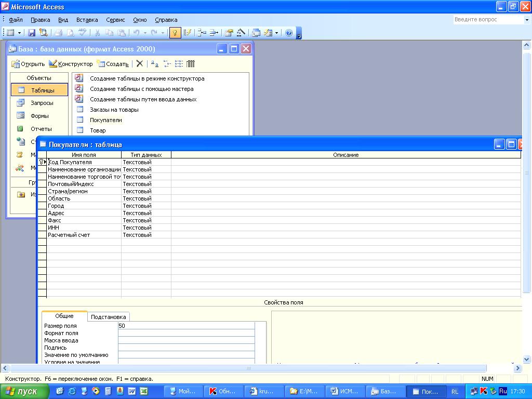Switch to the Подстановка tab
Screen dimensions: 532x399
[x=108, y=317]
